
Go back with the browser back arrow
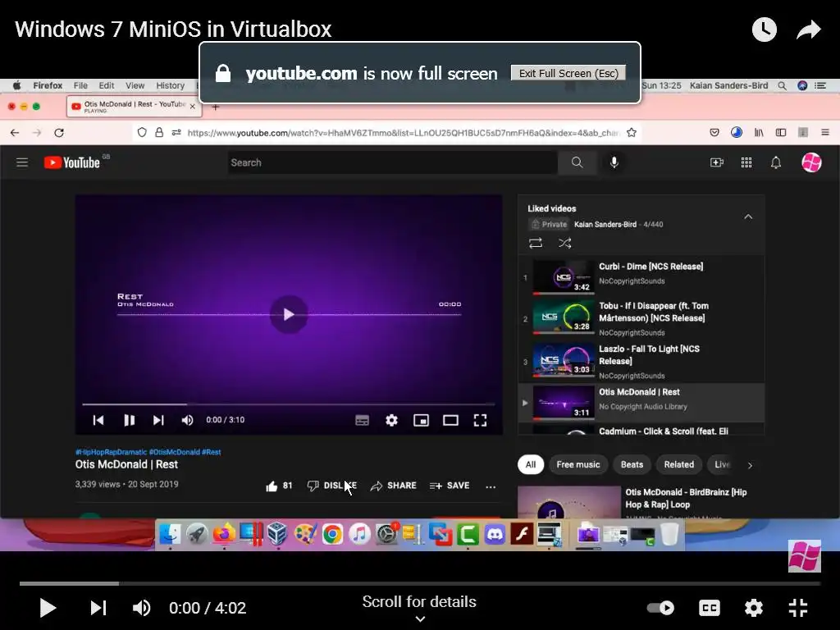(15, 132)
